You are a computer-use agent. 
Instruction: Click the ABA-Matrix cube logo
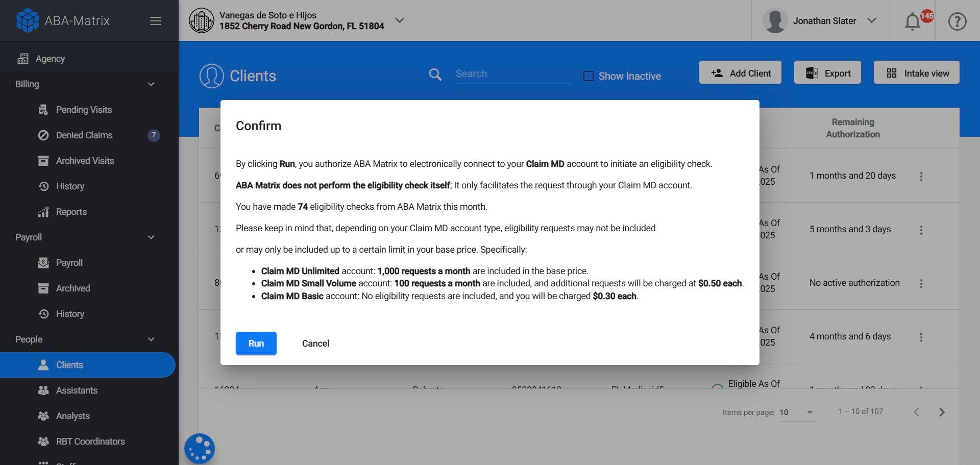(x=28, y=20)
